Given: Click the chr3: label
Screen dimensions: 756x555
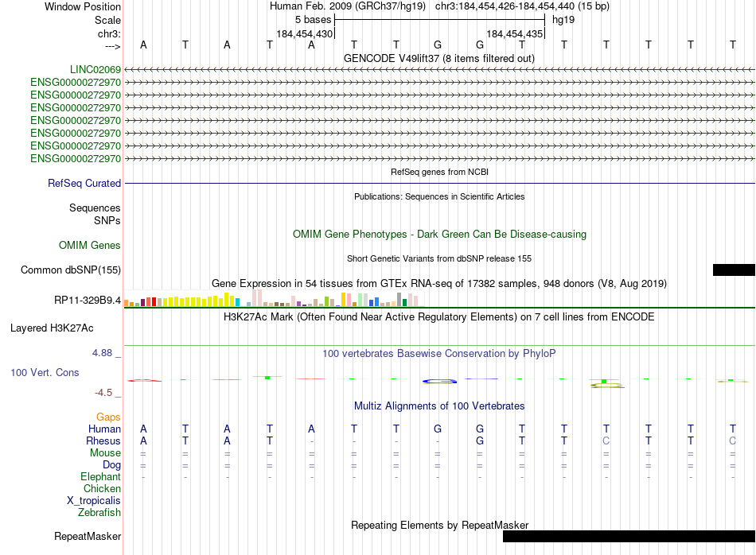Looking at the screenshot, I should 109,33.
